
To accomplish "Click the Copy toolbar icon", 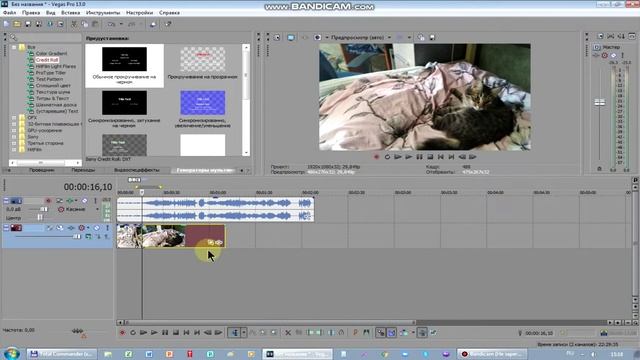I will [x=84, y=24].
